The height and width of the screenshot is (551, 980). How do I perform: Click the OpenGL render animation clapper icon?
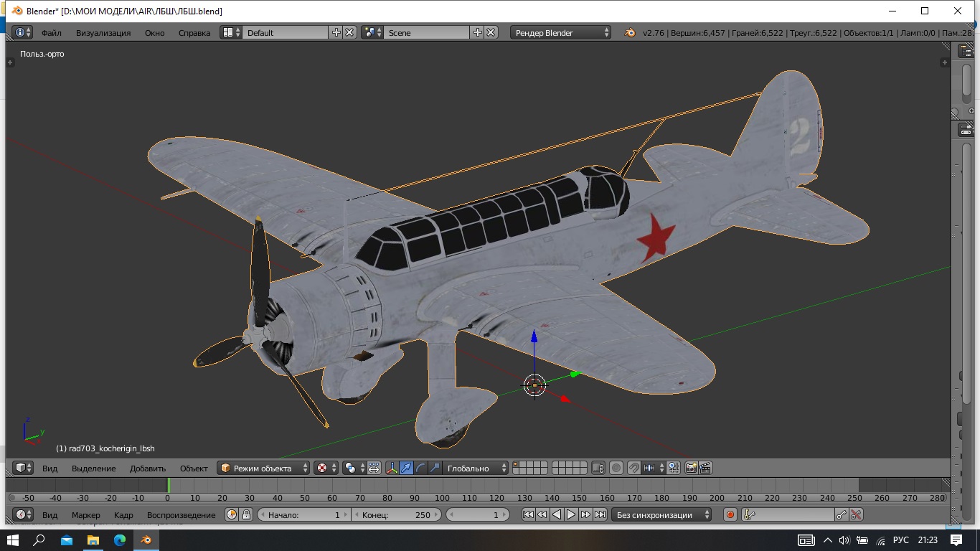tap(705, 468)
